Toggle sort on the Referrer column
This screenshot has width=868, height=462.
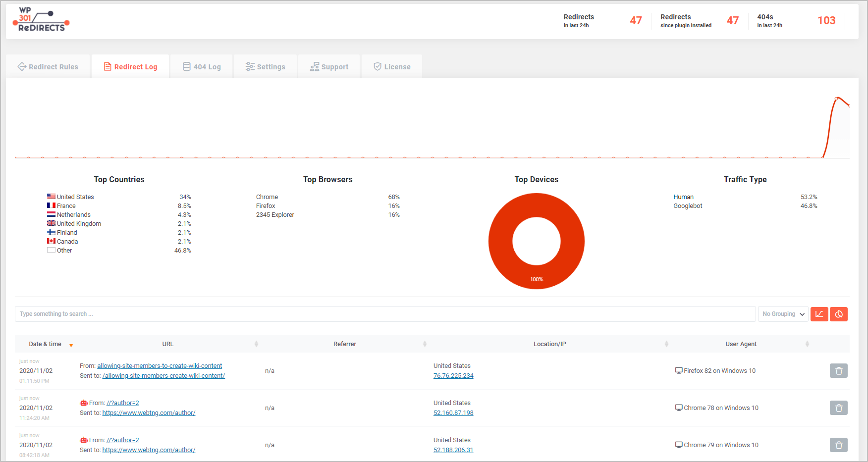pos(424,344)
